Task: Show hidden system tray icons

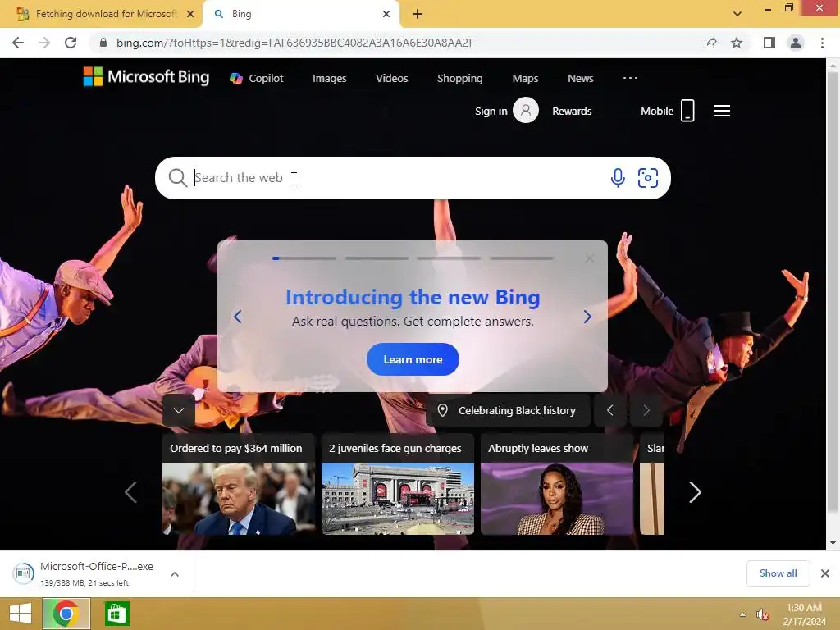Action: (742, 614)
